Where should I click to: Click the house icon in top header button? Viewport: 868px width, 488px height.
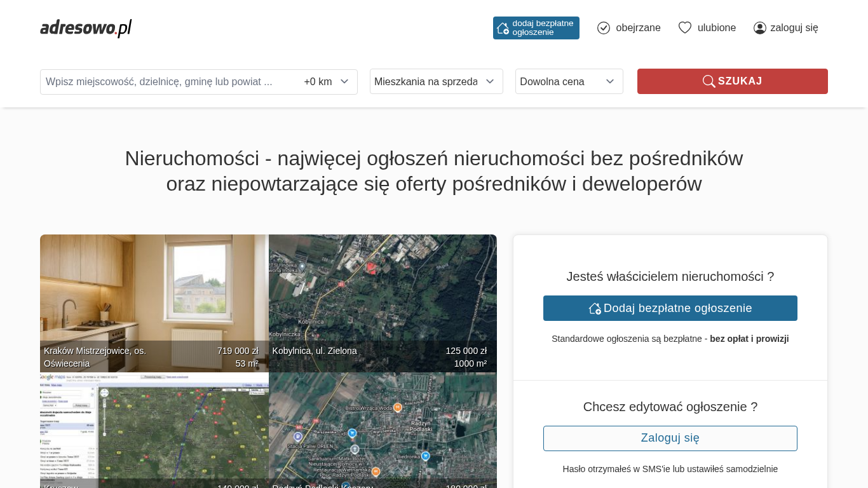click(x=503, y=28)
